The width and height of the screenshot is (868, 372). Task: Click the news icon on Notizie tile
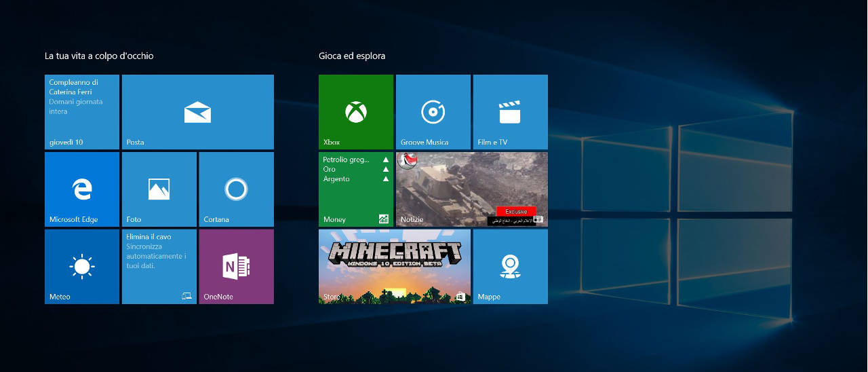[x=538, y=219]
